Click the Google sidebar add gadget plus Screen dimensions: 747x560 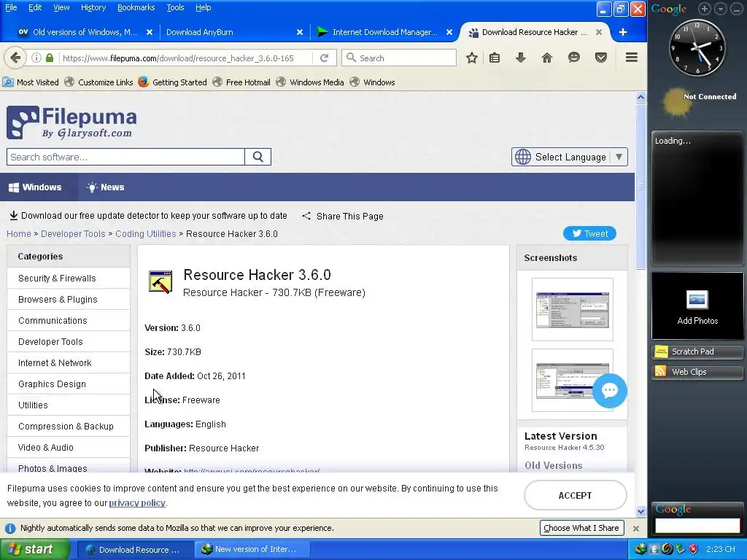click(x=705, y=9)
